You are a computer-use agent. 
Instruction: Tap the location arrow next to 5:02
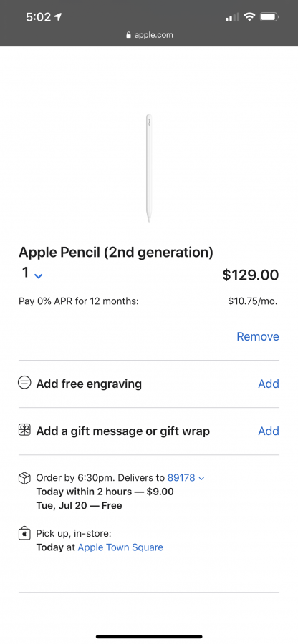tap(58, 17)
